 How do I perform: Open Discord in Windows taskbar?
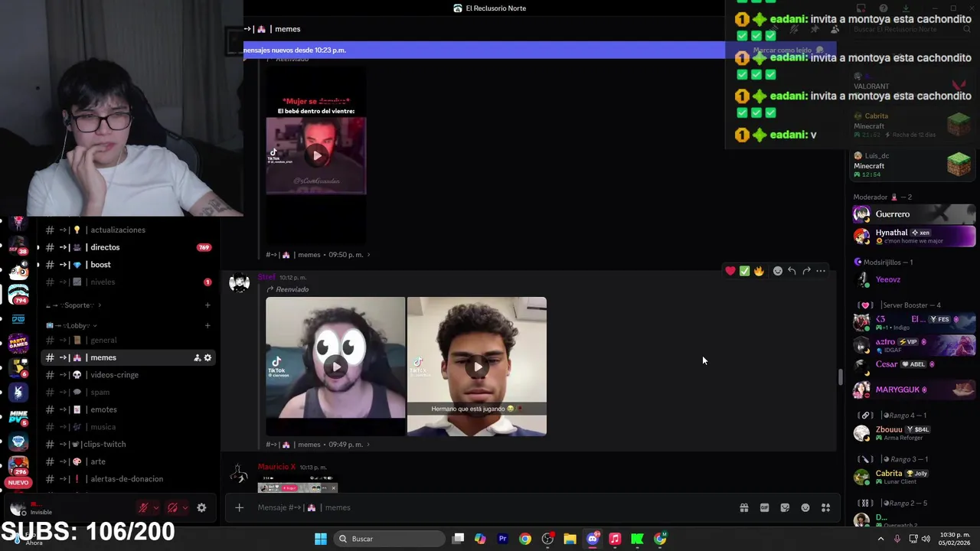593,539
